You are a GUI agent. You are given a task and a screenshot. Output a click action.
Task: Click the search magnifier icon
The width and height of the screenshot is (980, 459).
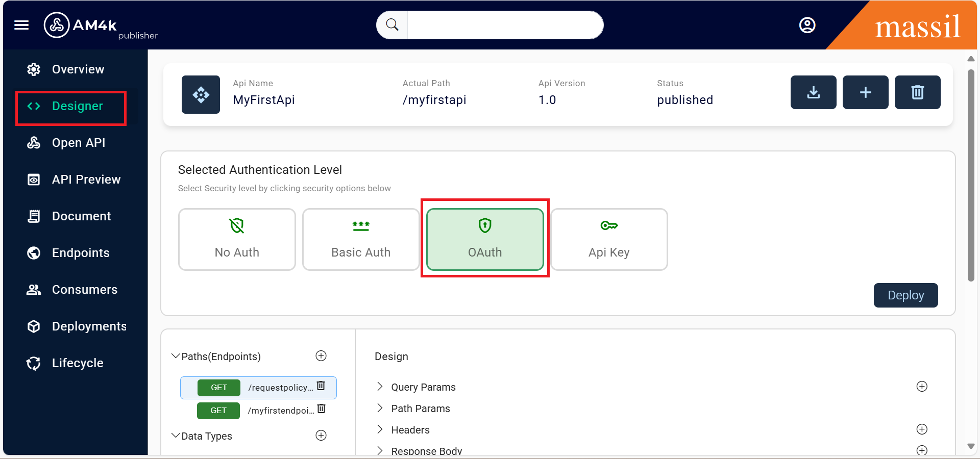(x=392, y=25)
